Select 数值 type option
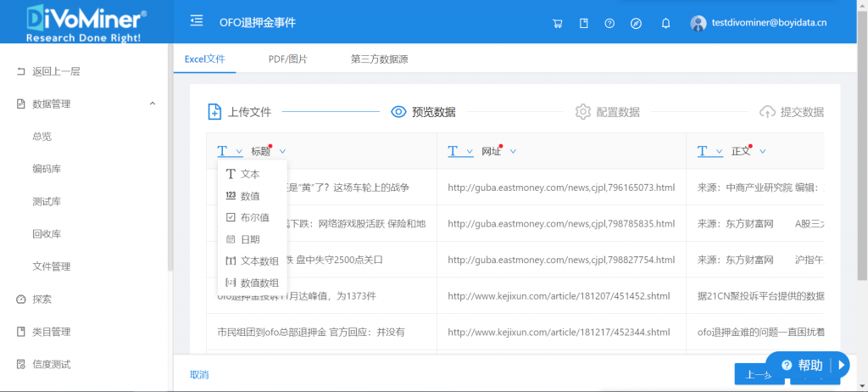 point(253,196)
